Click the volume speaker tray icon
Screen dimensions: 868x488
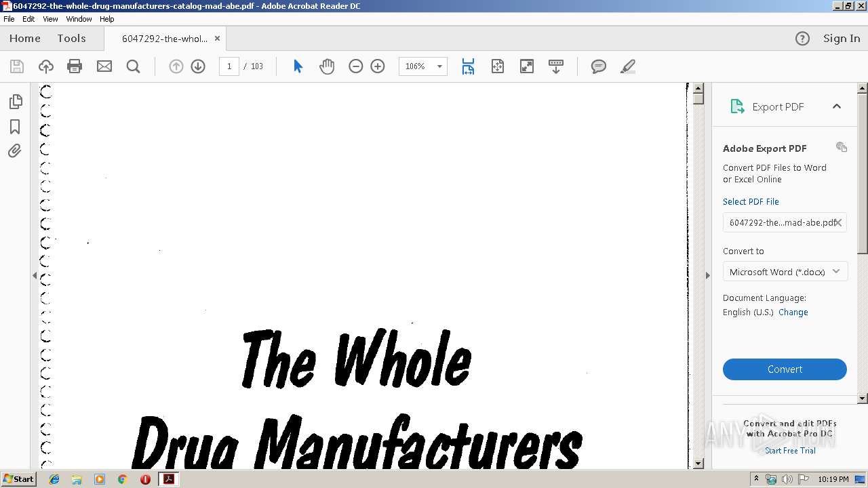point(787,479)
